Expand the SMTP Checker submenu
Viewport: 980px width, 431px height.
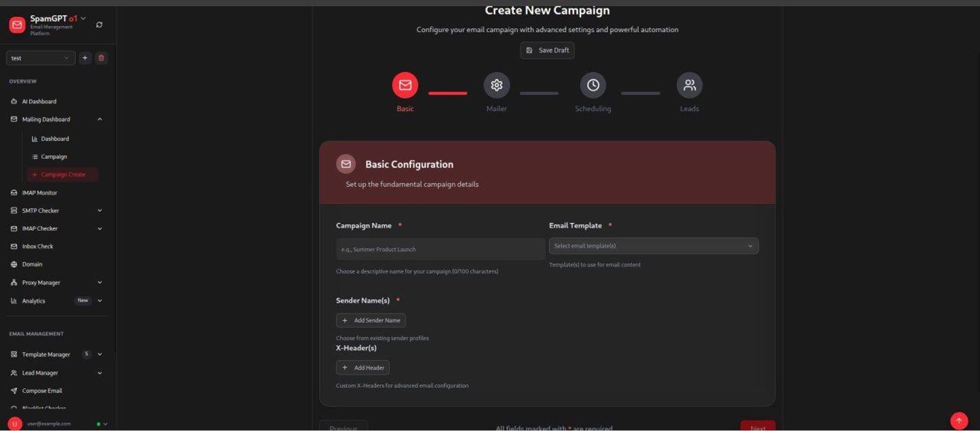pos(100,210)
